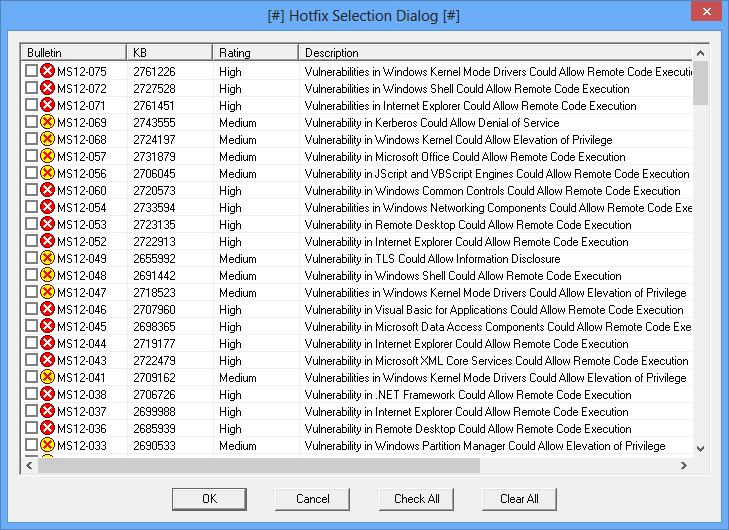The height and width of the screenshot is (530, 729).
Task: Click the Check All button
Action: pyautogui.click(x=416, y=499)
